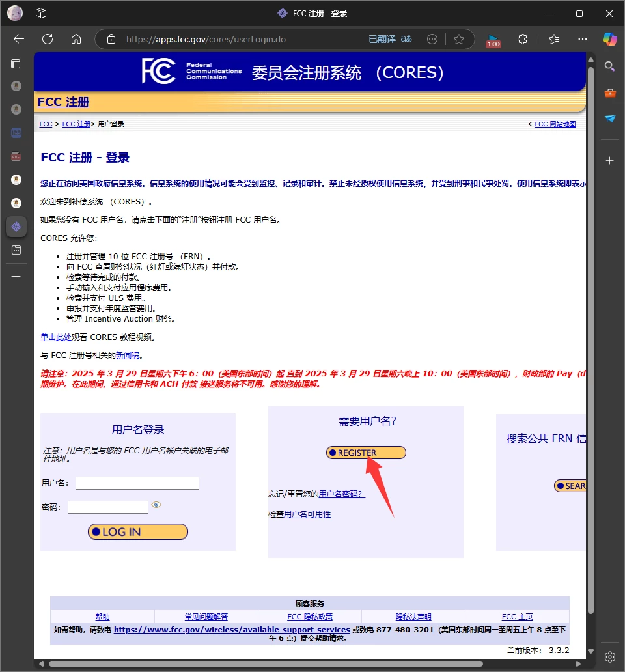Open Copilot from the top-right icon
625x672 pixels.
(609, 40)
